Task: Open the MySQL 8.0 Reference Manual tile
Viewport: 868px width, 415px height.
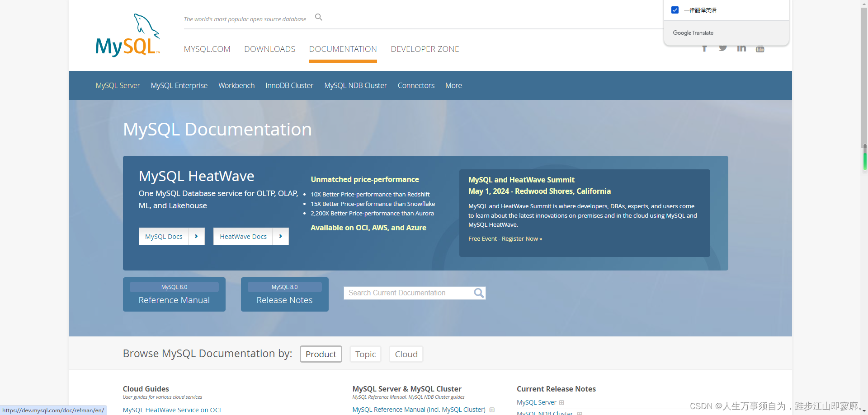Action: (x=174, y=294)
